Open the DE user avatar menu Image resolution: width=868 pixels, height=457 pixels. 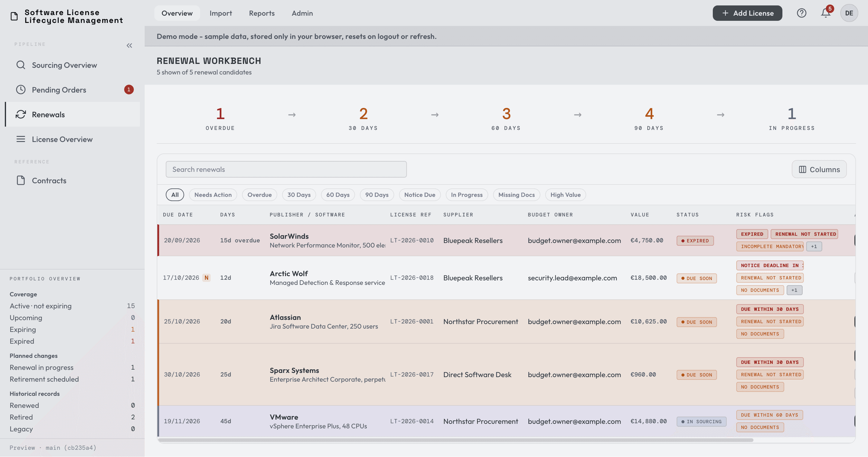click(849, 13)
